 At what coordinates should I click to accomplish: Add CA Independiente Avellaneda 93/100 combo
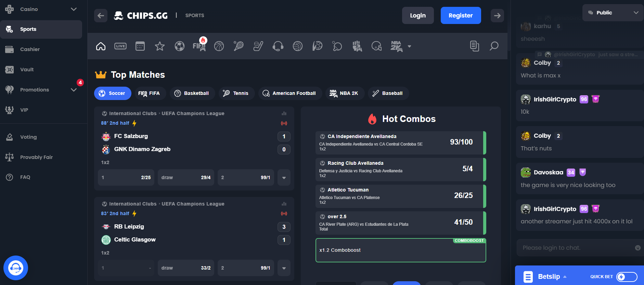coord(401,143)
